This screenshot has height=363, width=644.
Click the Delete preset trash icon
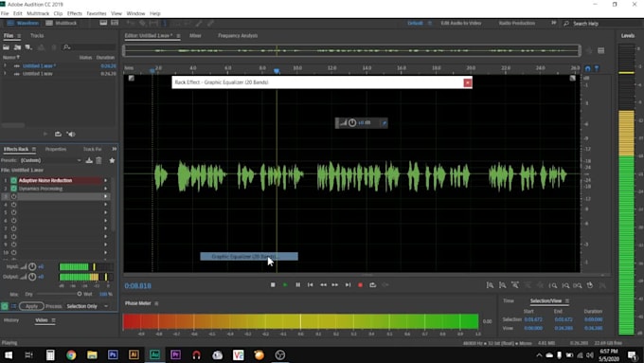click(x=99, y=160)
